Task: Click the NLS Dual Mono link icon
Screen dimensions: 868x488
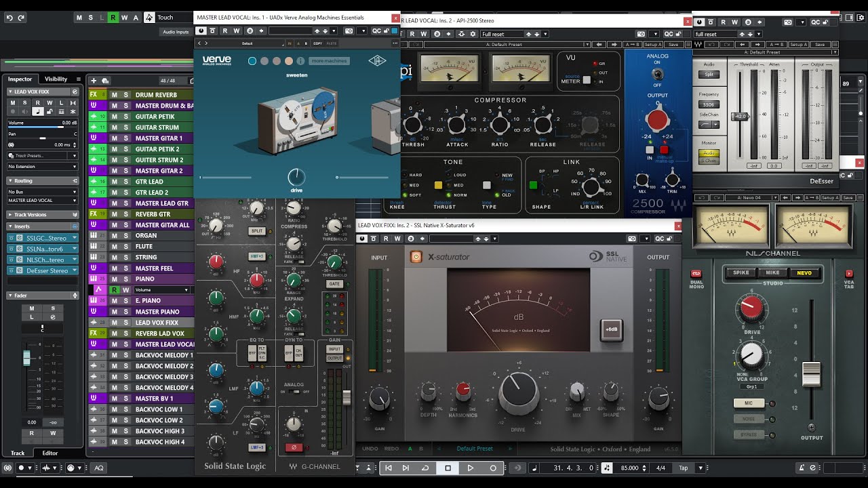Action: [696, 274]
